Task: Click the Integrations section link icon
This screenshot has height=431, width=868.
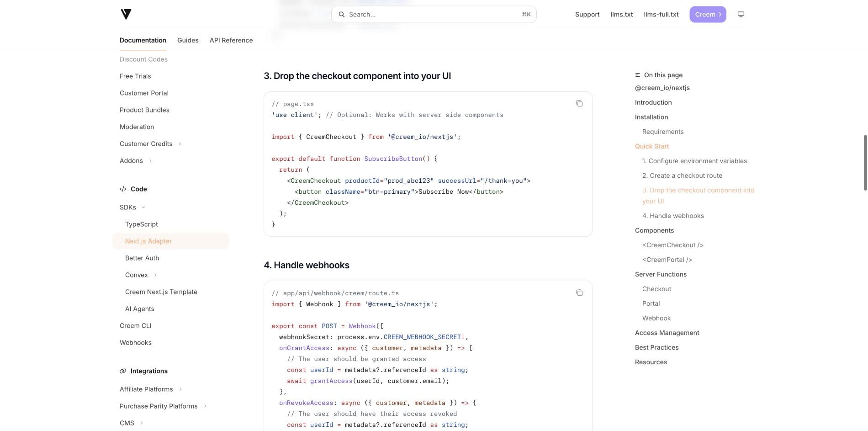Action: [123, 371]
